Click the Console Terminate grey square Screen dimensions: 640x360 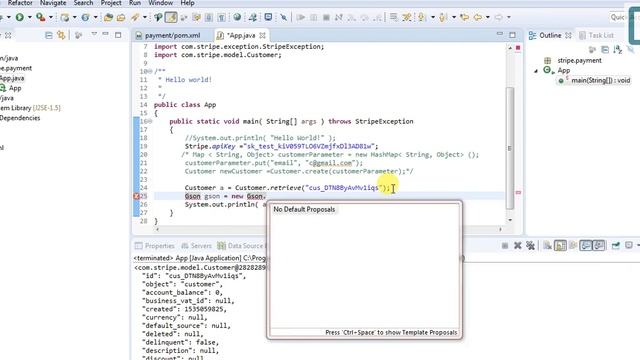click(x=505, y=245)
